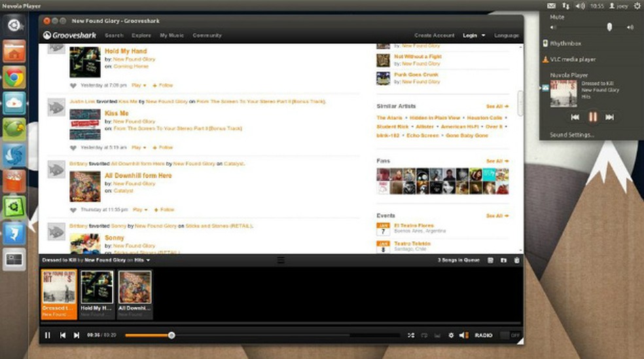Click the Grooveshark player volume speaker icon

point(463,335)
